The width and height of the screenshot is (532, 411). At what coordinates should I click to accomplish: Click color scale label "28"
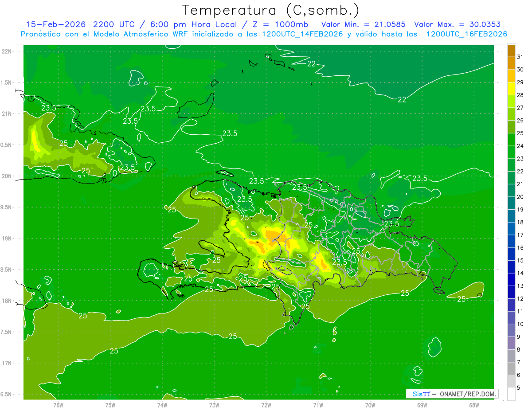click(520, 95)
